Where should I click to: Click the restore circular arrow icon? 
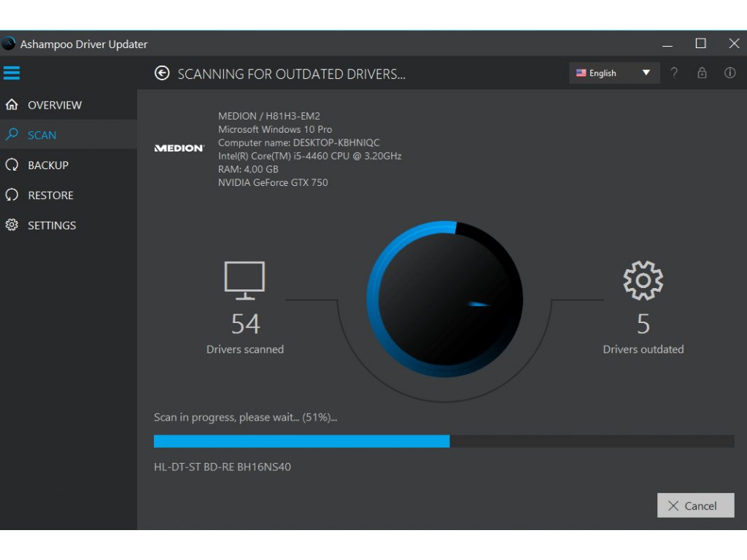12,195
